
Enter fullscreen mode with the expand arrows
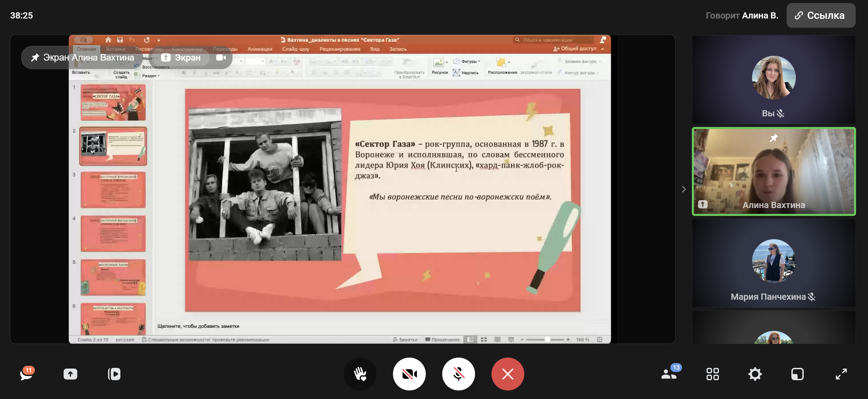[841, 374]
